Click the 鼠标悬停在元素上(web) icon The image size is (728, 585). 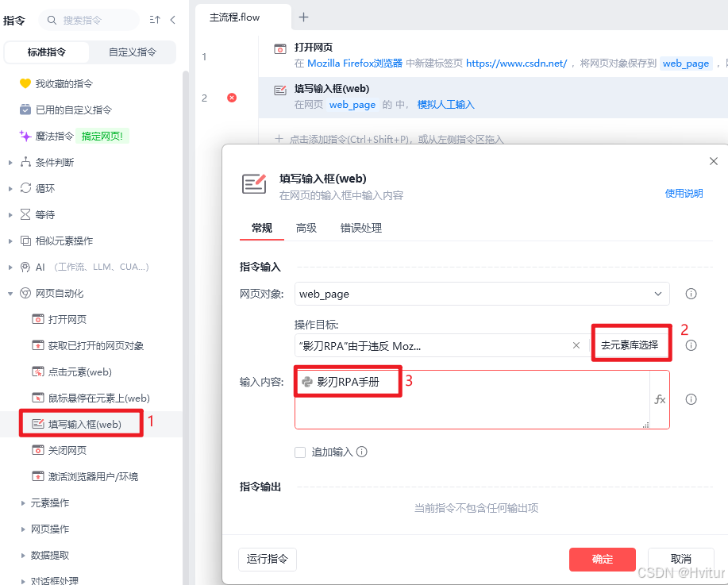[37, 398]
